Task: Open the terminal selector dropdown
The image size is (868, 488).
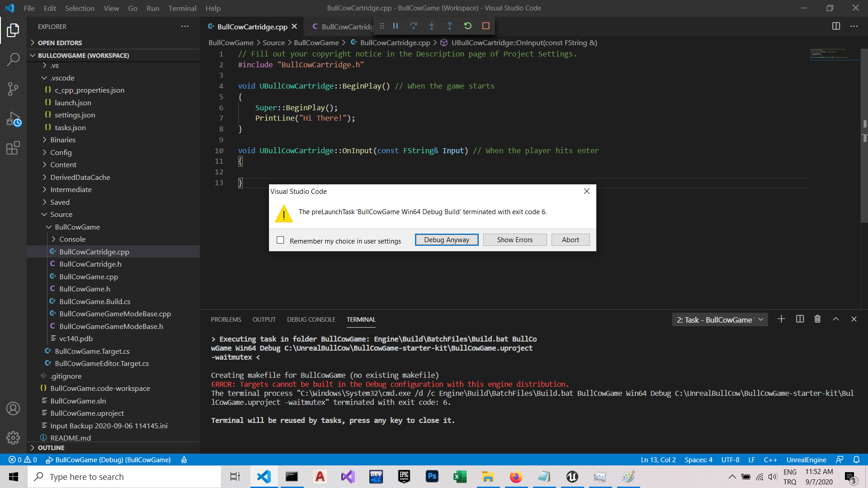Action: click(x=720, y=319)
